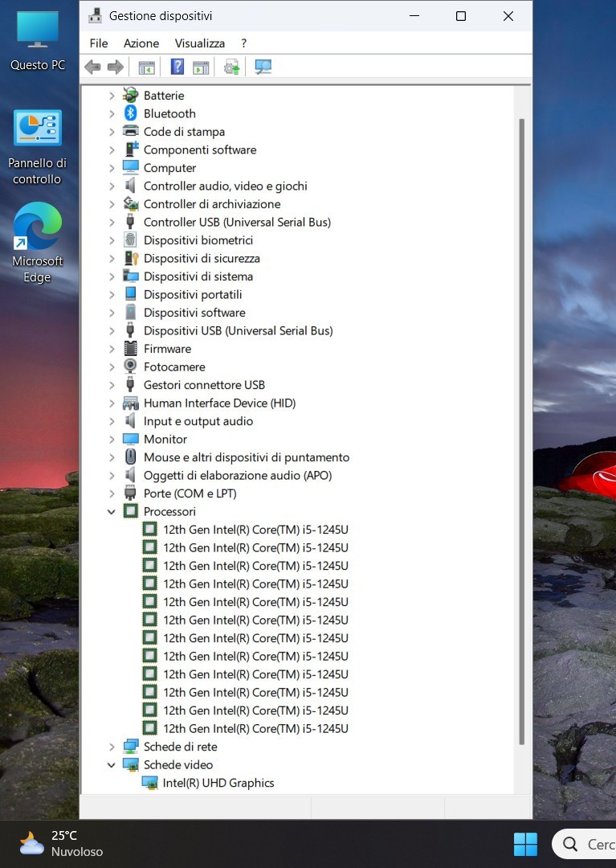
Task: Expand the Computer node
Action: [x=112, y=168]
